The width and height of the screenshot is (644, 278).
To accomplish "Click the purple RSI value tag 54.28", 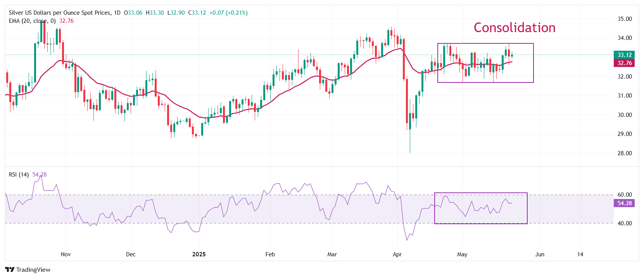I will point(624,203).
